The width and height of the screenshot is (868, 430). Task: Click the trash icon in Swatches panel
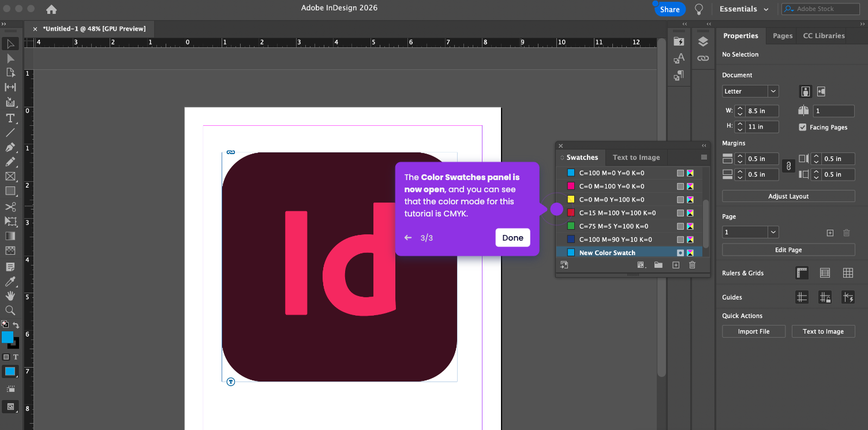click(693, 265)
